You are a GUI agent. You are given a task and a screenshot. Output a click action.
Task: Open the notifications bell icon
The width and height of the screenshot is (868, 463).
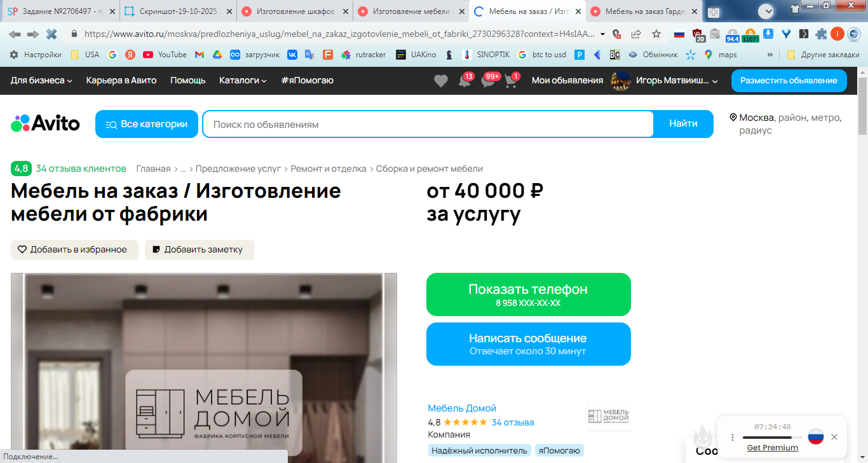465,81
